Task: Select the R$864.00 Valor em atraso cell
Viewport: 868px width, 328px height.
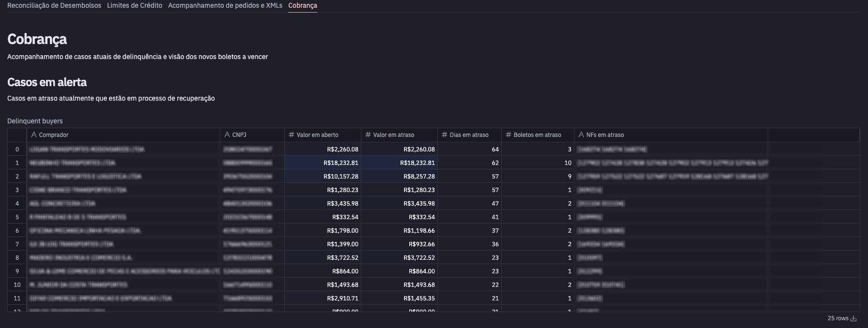Action: click(x=399, y=271)
